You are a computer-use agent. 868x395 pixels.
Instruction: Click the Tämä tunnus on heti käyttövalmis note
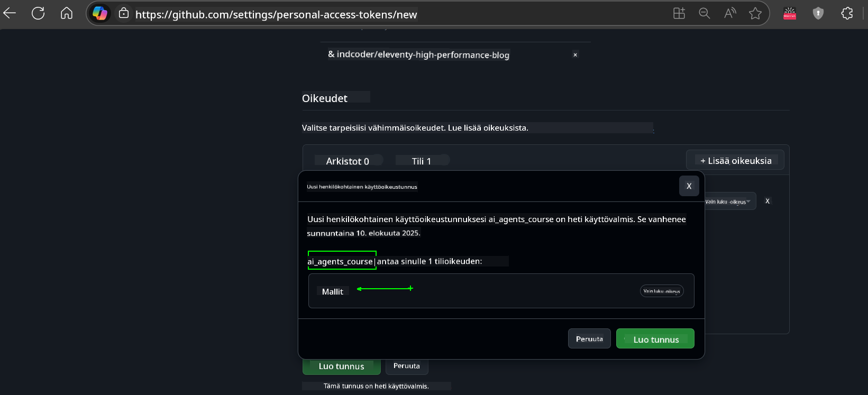[x=376, y=386]
